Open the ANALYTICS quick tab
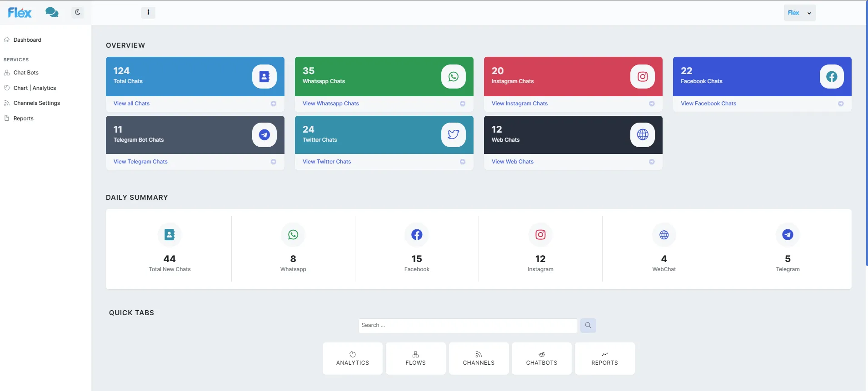The height and width of the screenshot is (391, 868). pyautogui.click(x=353, y=358)
